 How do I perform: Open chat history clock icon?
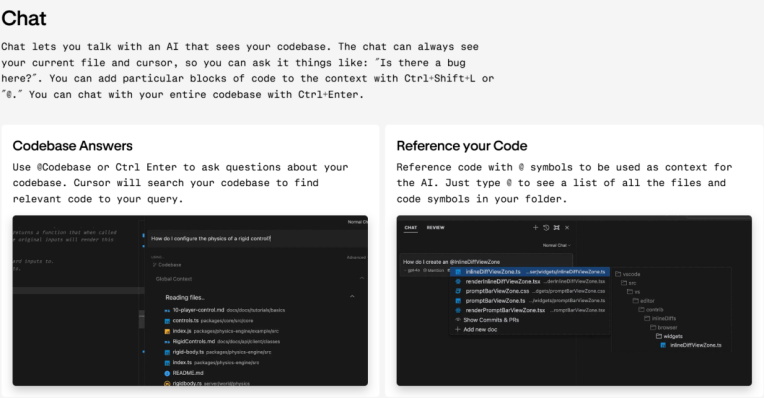coord(546,227)
